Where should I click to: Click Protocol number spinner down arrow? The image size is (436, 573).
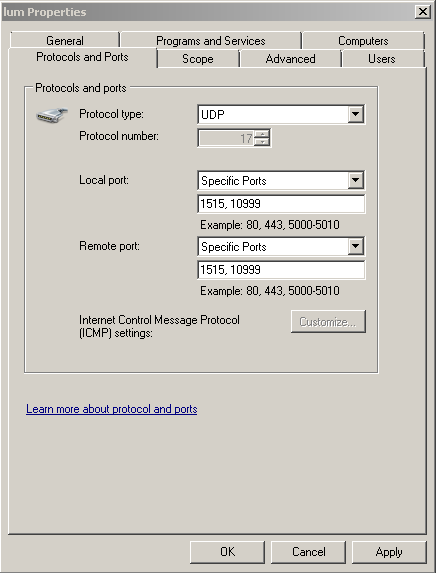click(262, 142)
